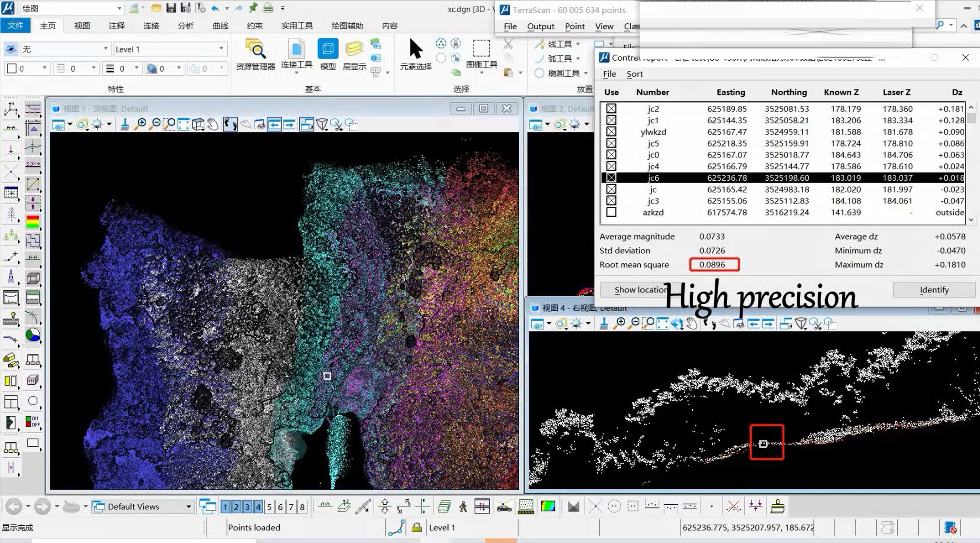Viewport: 980px width, 543px height.
Task: Toggle the Use checkbox for ylwkzd
Action: click(x=611, y=132)
